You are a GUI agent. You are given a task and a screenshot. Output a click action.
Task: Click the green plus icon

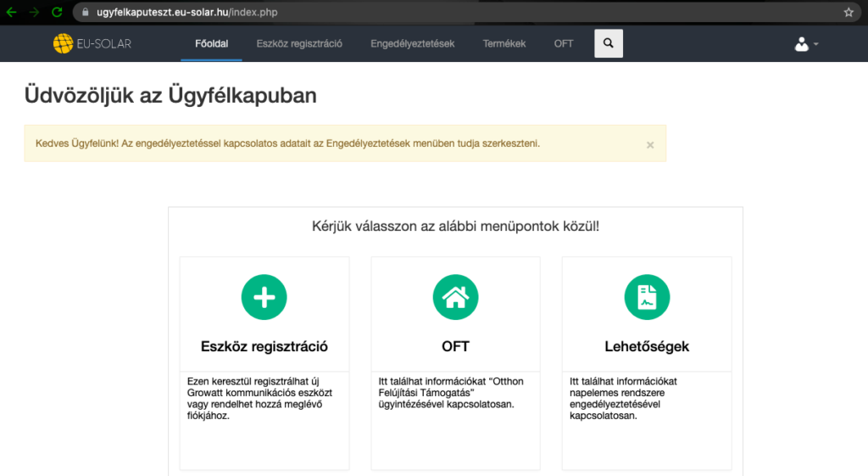[264, 297]
